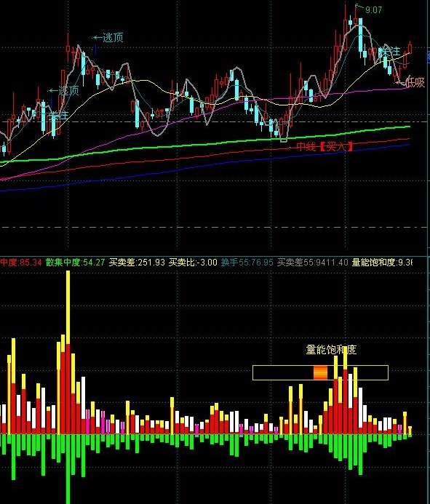Click the red 中线【买入】 signal text
The height and width of the screenshot is (504, 430).
(x=325, y=147)
